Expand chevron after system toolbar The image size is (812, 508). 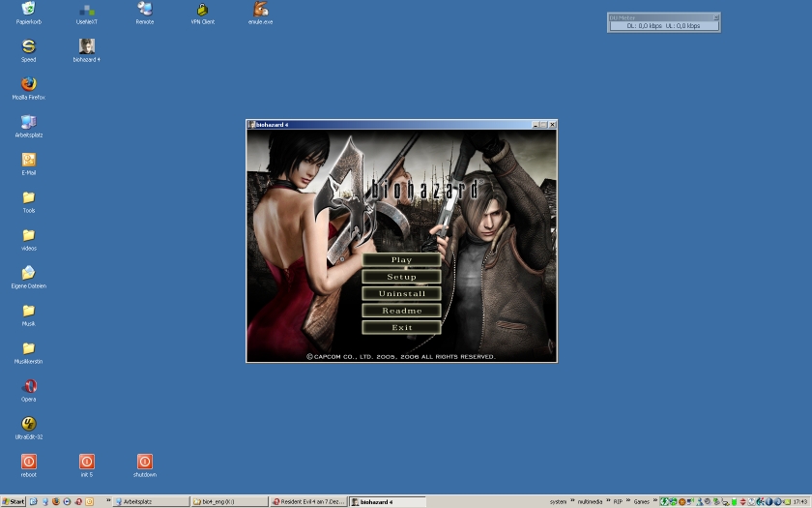coord(572,500)
